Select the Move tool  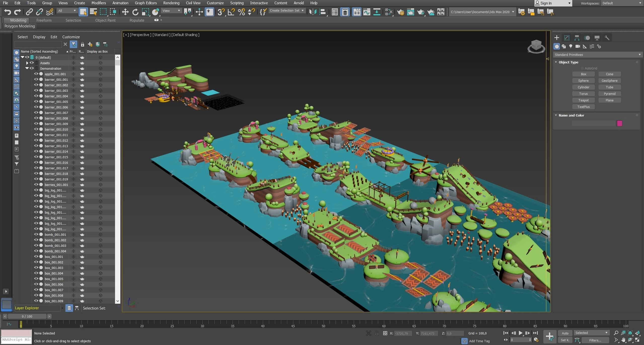pos(125,12)
